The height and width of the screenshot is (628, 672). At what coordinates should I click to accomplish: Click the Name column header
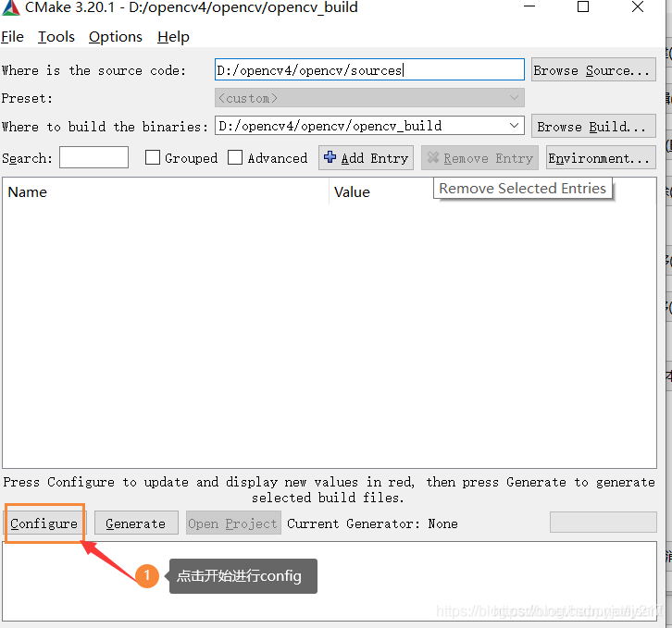coord(166,191)
